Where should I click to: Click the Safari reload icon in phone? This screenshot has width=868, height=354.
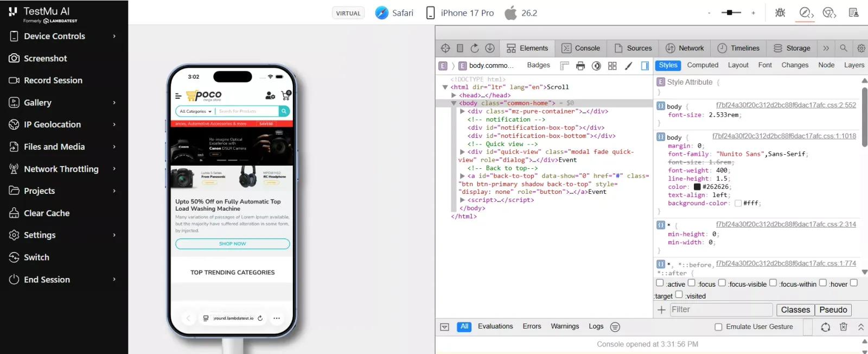tap(260, 318)
